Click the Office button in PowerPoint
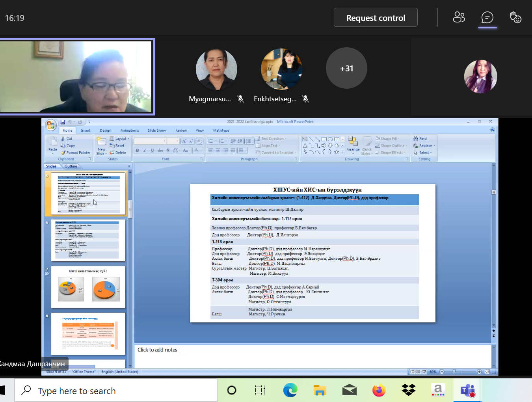This screenshot has width=532, height=402. click(50, 125)
